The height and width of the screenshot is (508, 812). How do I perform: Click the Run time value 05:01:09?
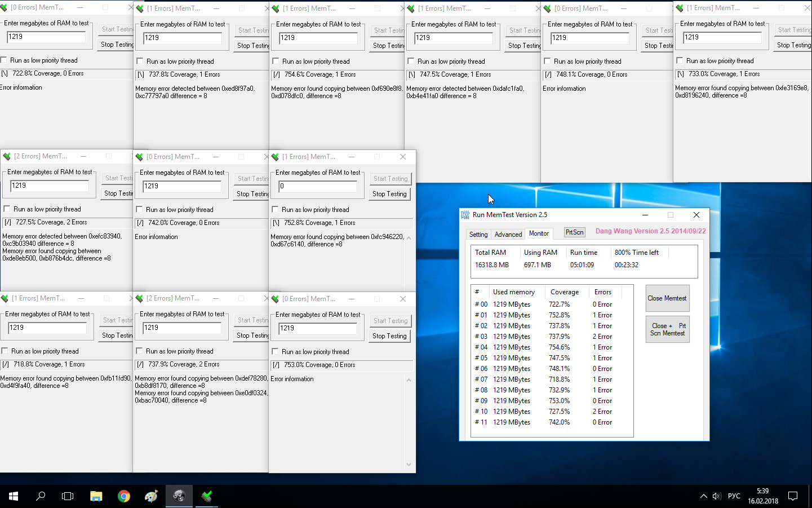pyautogui.click(x=582, y=265)
